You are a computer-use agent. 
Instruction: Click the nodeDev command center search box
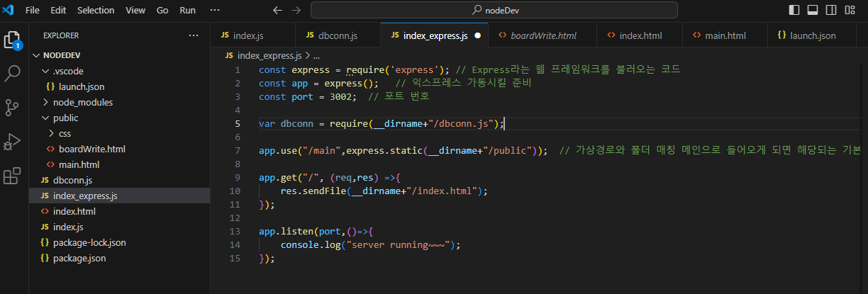pyautogui.click(x=494, y=10)
